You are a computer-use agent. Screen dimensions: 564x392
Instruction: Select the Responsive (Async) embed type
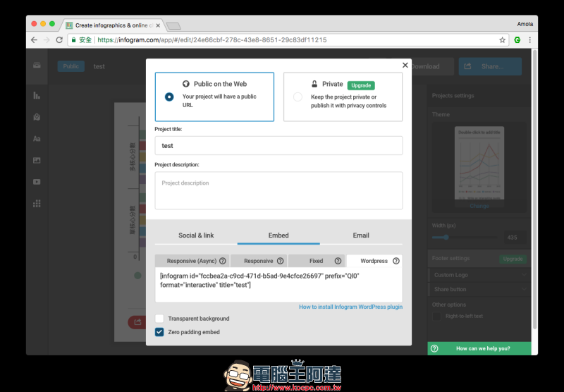click(192, 261)
